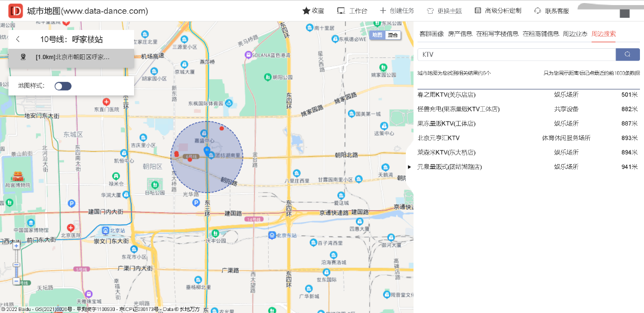Click the 庆丰公园 green icon
Image resolution: width=644 pixels, height=313 pixels.
tap(214, 234)
